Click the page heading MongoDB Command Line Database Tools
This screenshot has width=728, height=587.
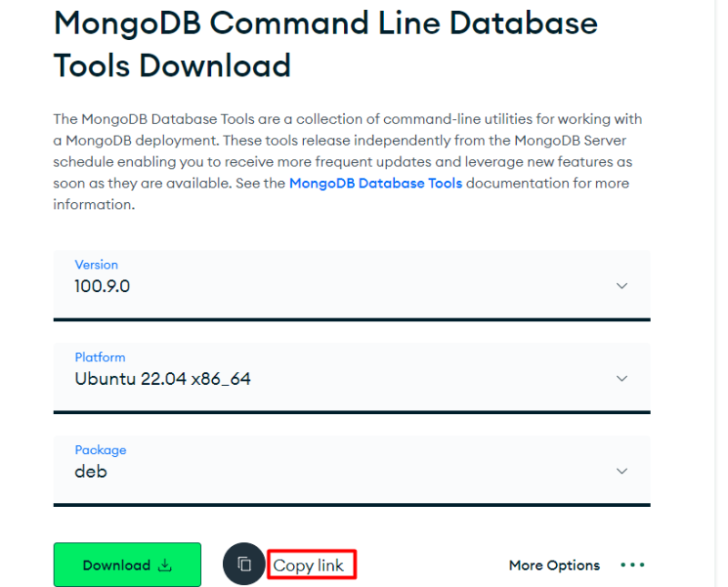tap(326, 43)
